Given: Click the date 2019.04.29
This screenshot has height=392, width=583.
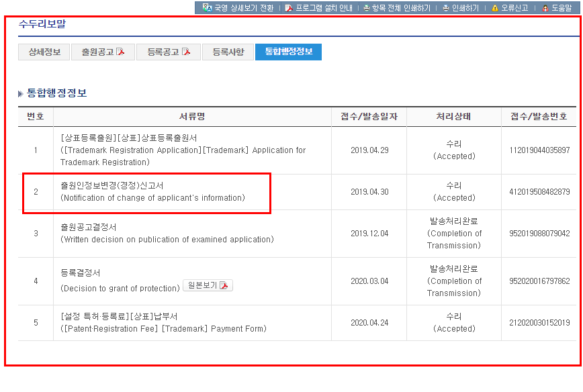Looking at the screenshot, I should (x=369, y=150).
